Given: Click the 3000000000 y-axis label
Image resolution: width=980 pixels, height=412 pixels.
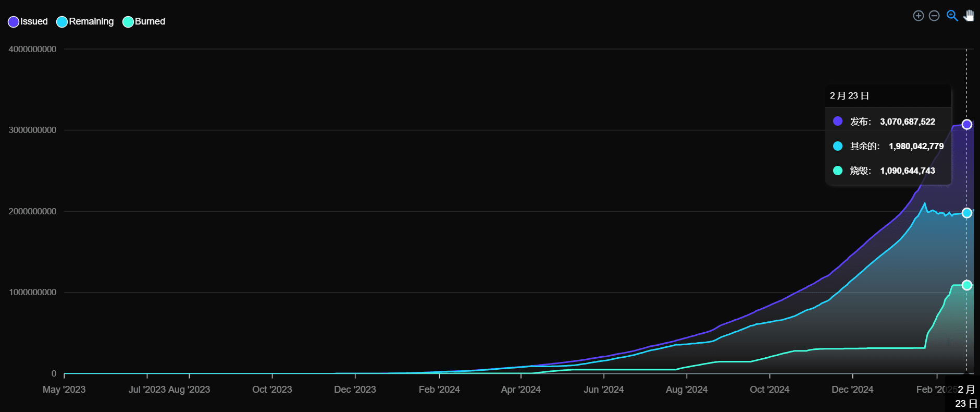Looking at the screenshot, I should (32, 130).
